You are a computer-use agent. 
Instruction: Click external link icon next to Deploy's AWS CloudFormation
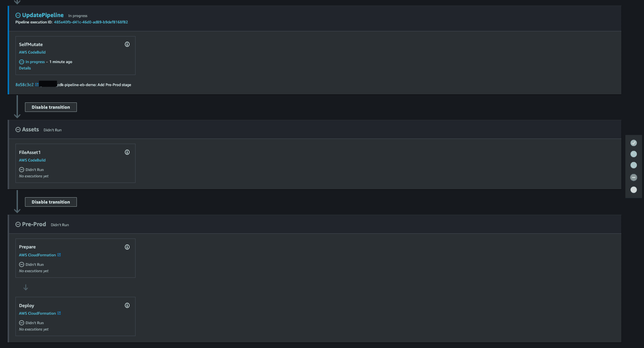(x=59, y=313)
